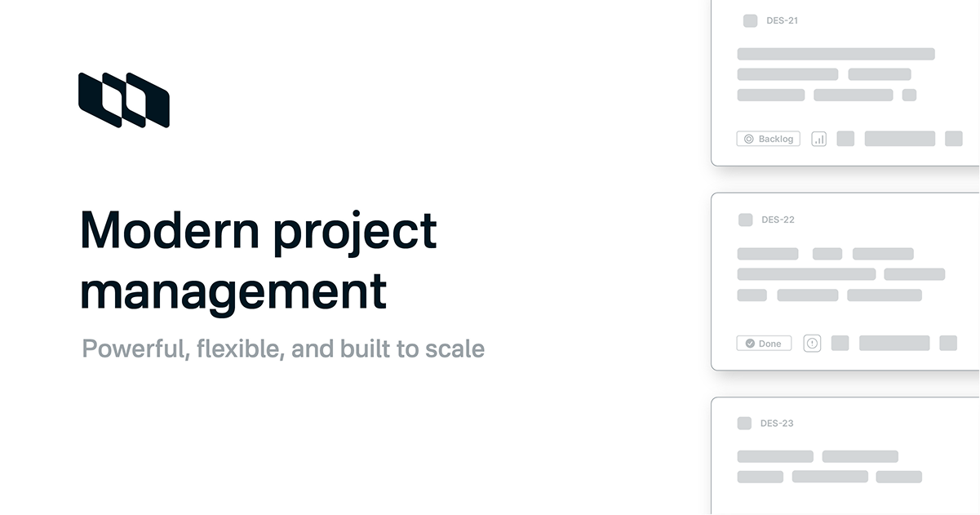Click the "Powerful, flexible, and built to scale" subtitle
Image resolution: width=980 pixels, height=515 pixels.
coord(283,349)
